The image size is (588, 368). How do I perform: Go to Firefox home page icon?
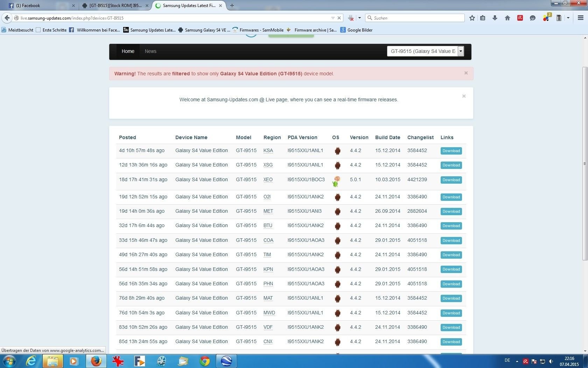click(x=507, y=18)
